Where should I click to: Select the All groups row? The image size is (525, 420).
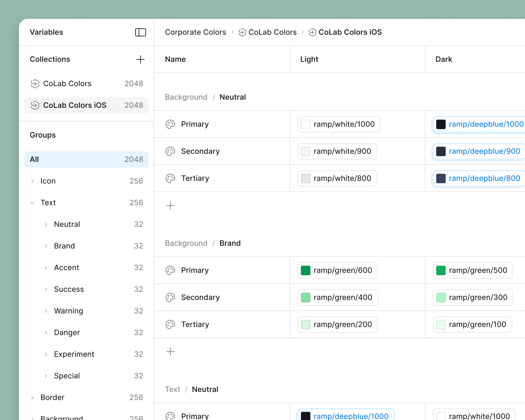86,160
